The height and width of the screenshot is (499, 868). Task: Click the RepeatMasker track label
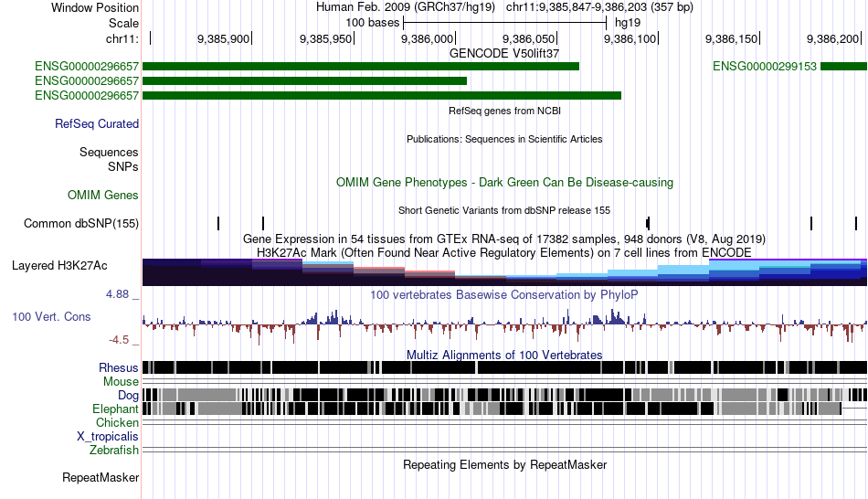click(x=101, y=477)
